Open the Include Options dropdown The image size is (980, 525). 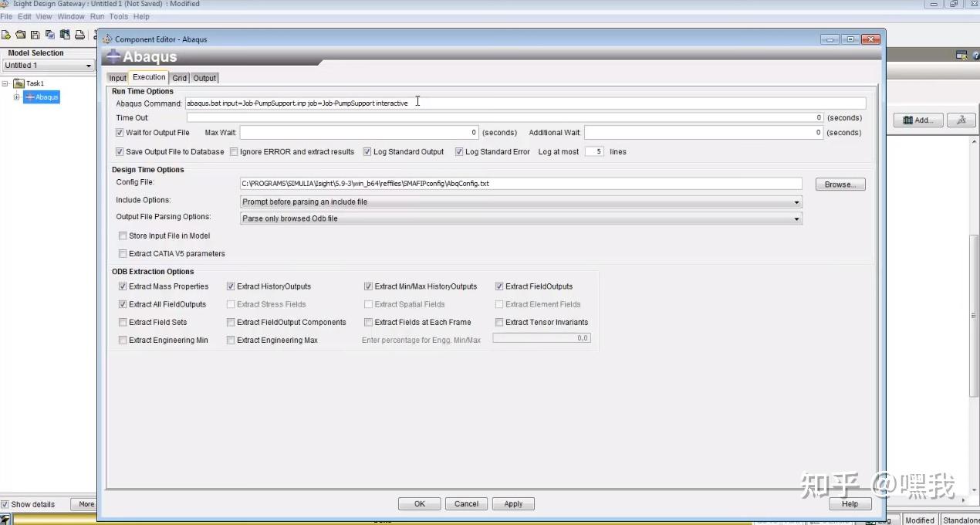click(521, 202)
